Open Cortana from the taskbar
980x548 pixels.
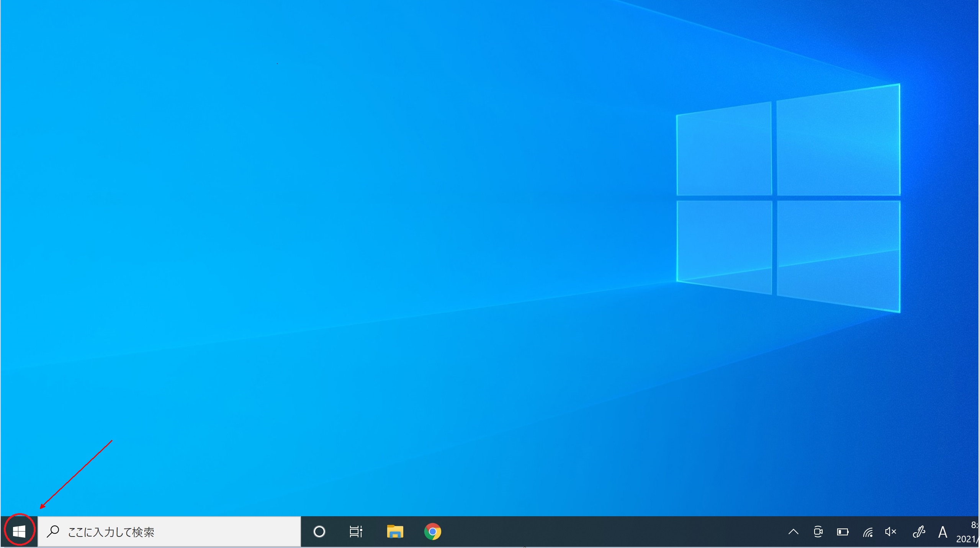point(319,532)
